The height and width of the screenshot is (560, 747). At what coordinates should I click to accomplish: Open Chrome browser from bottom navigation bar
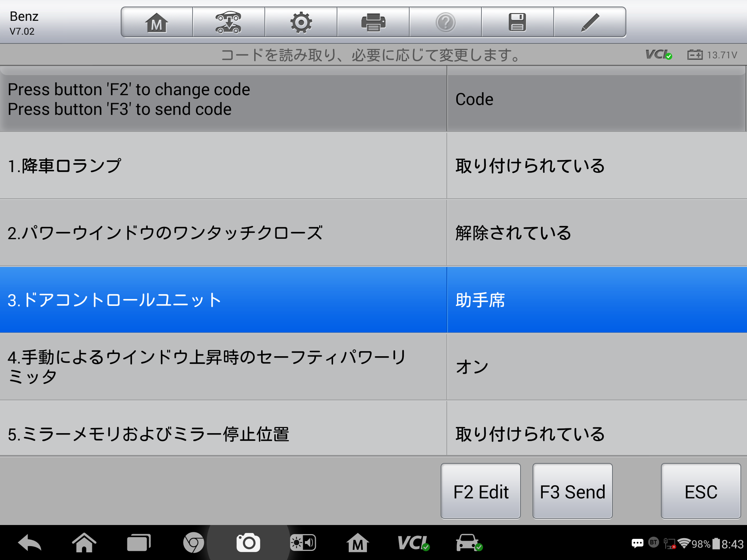[193, 543]
